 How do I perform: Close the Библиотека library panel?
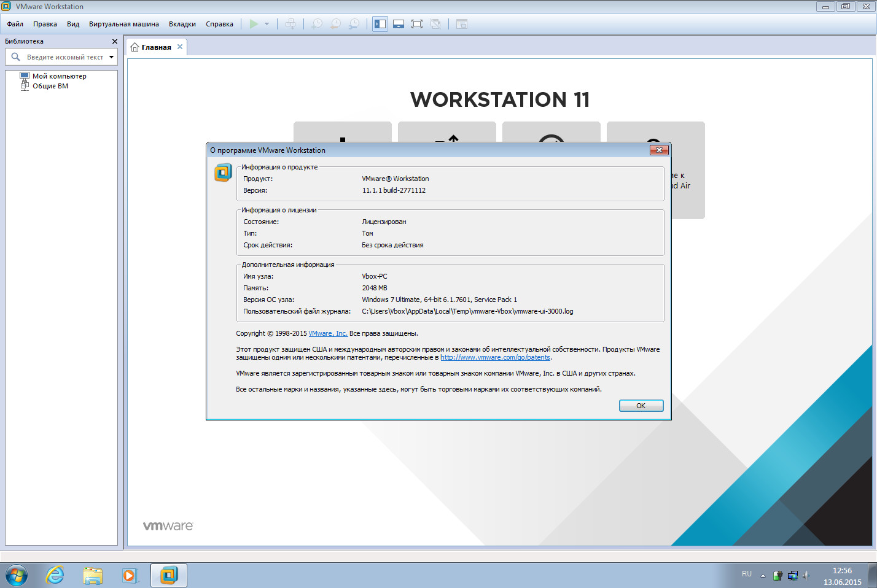point(114,41)
